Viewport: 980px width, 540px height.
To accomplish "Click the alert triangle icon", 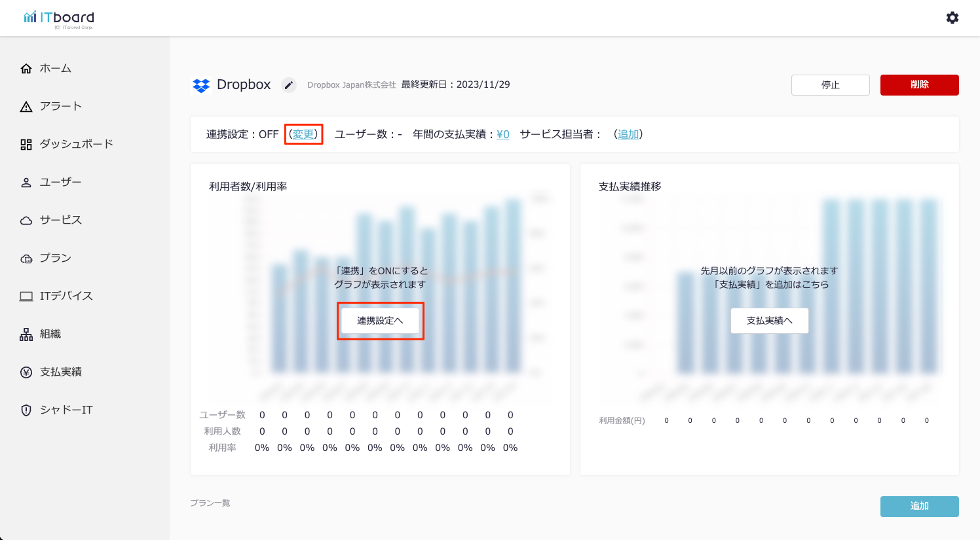I will coord(26,107).
